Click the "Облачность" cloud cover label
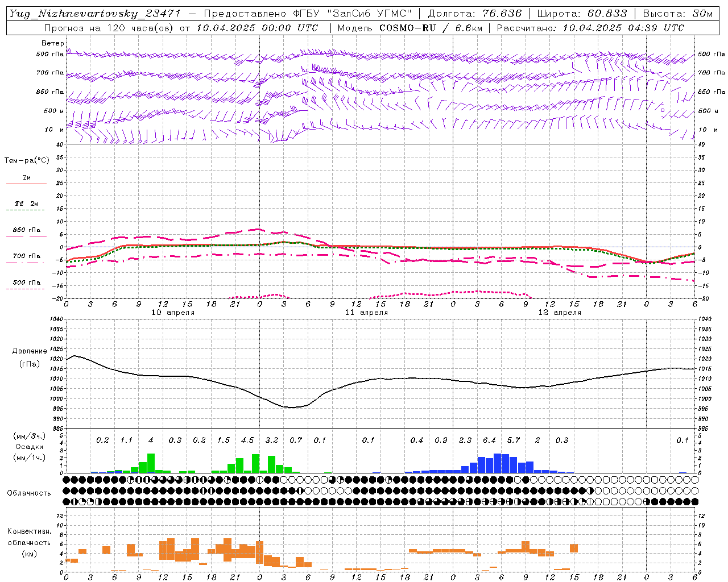This screenshot has height=582, width=728. 29,493
